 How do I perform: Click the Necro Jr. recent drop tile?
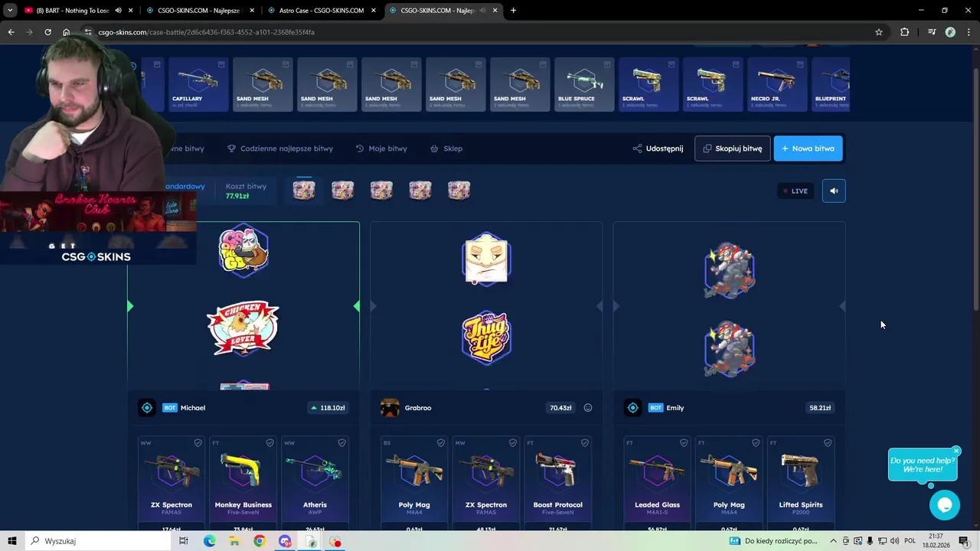[777, 84]
